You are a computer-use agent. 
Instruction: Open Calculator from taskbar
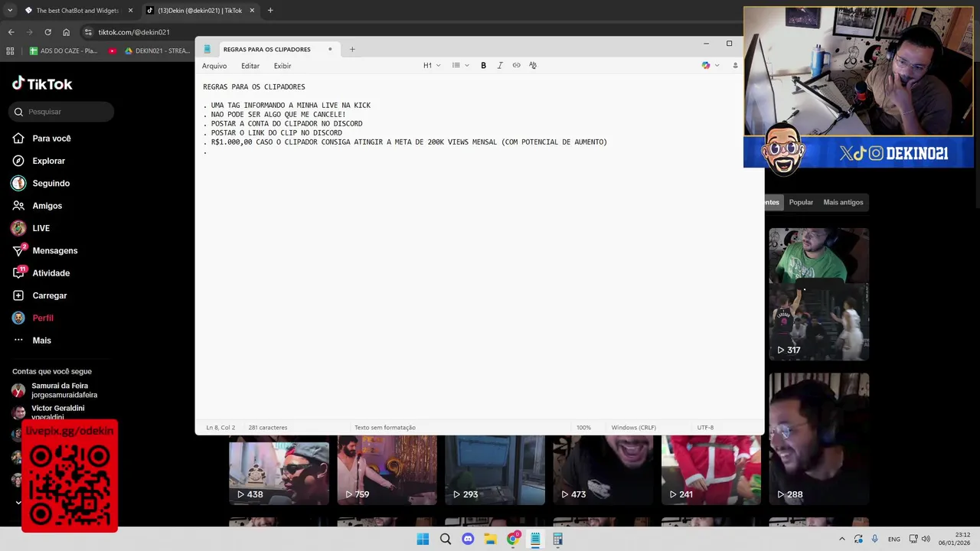pos(557,540)
